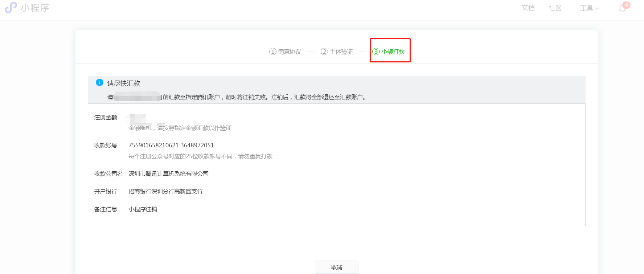This screenshot has width=644, height=274.
Task: Click hint 金额随机，请按照指定金额汇款以作验证
Action: tap(180, 128)
